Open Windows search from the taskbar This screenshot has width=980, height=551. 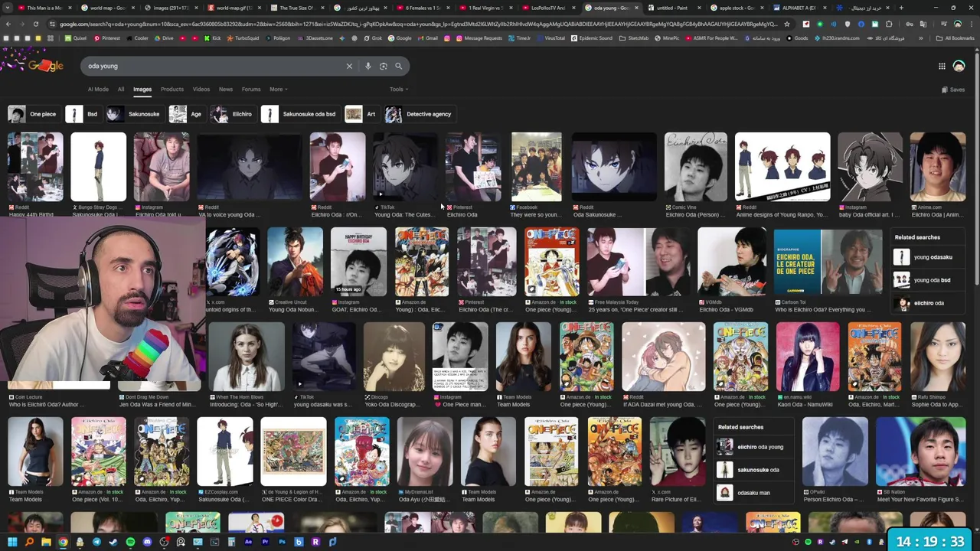coord(29,542)
